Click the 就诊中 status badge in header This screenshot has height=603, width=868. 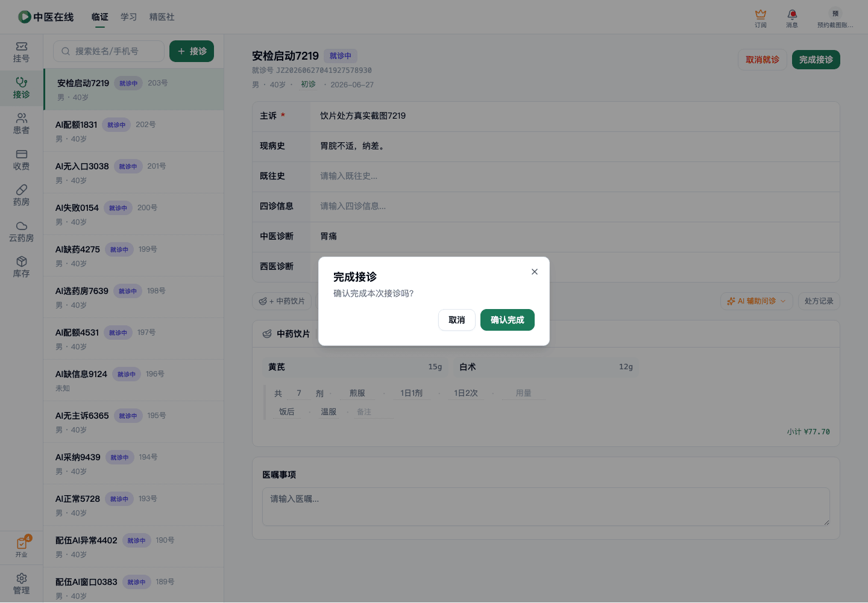tap(341, 56)
